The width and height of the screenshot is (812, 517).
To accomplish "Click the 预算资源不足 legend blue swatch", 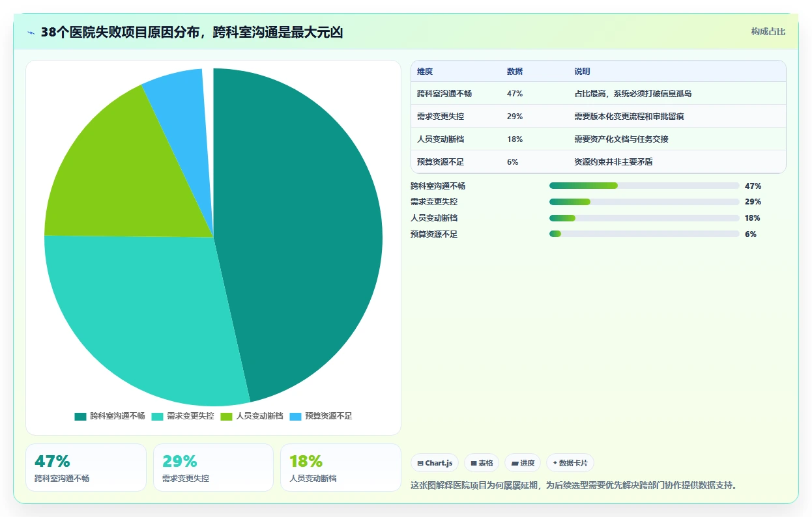I will pos(295,416).
